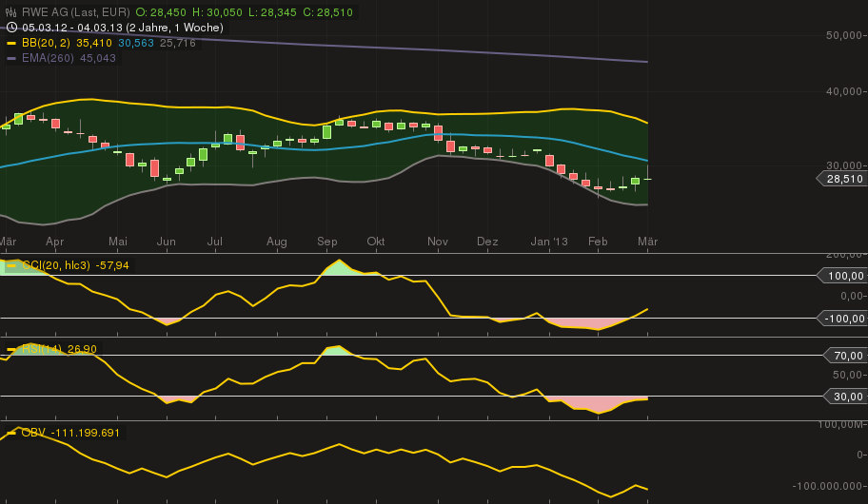This screenshot has height=504, width=868.
Task: Click the candlestick chart-type icon beside RWE AG
Action: [x=11, y=12]
